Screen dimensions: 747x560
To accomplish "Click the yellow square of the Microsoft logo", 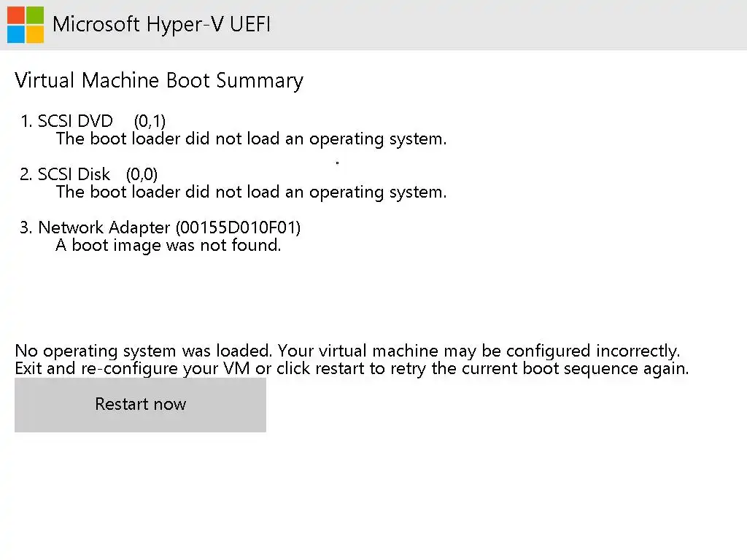I will coord(34,34).
